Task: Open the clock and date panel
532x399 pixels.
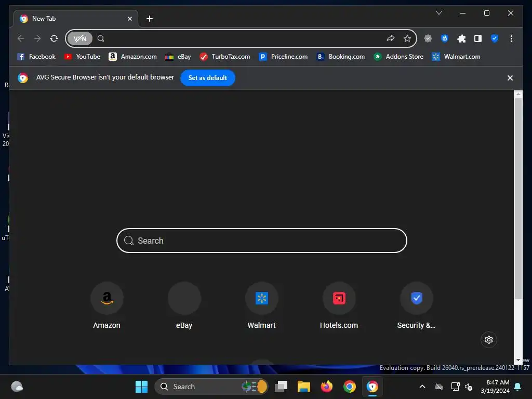Action: tap(495, 387)
